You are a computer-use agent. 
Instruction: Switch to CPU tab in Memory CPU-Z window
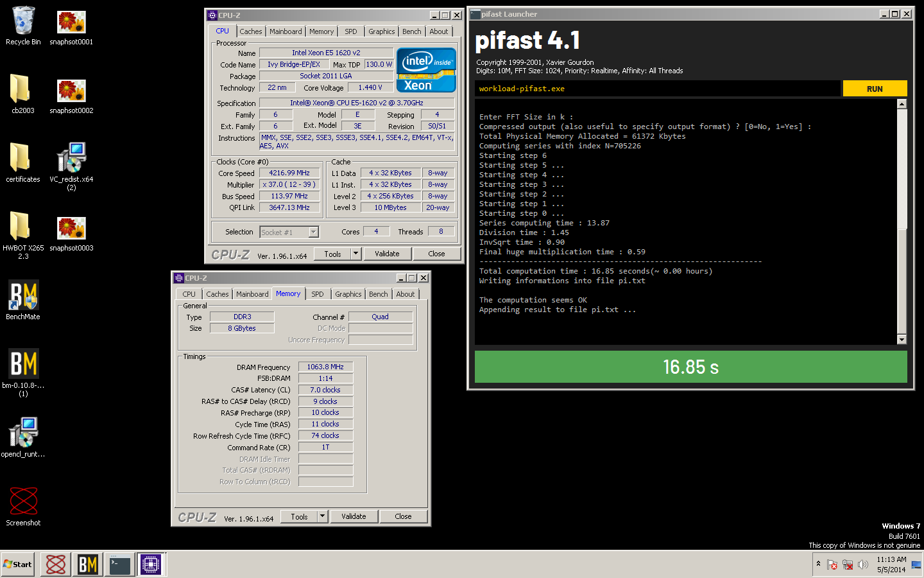coord(189,294)
